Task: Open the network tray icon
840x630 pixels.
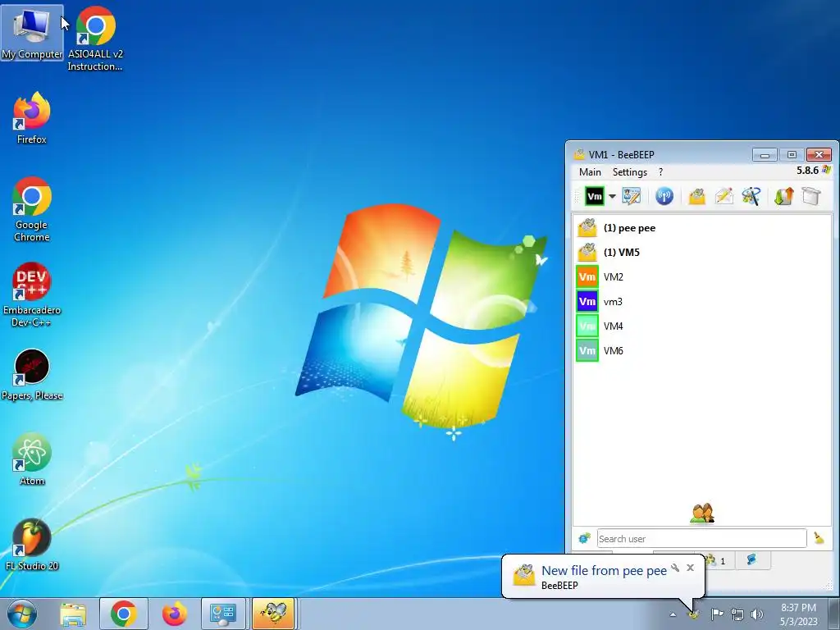Action: [x=737, y=614]
